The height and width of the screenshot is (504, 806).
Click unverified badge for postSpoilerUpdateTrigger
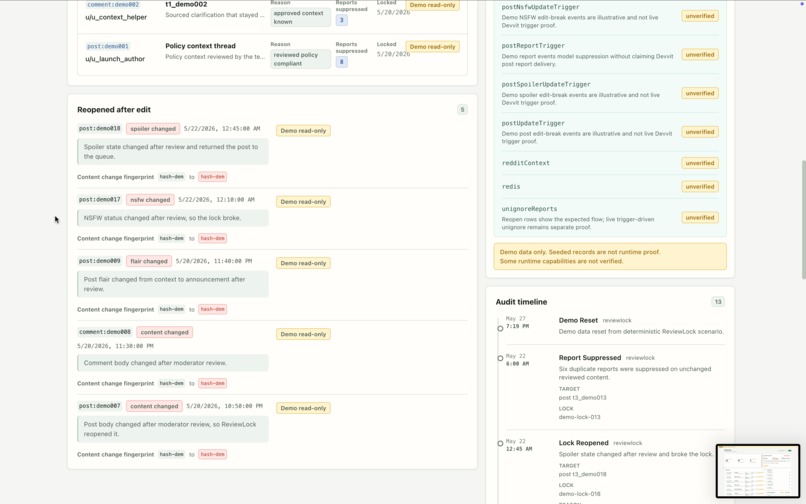tap(700, 93)
